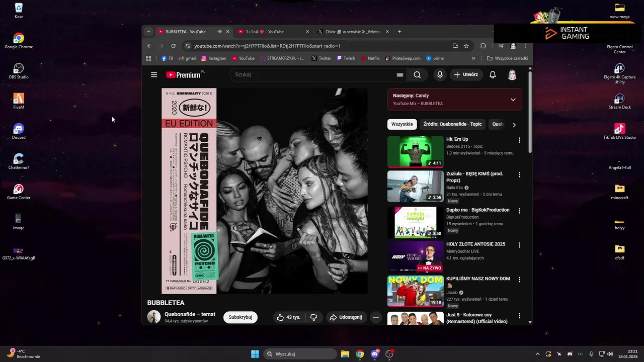Start voice search with the microphone
Screen dimensions: 644x362
[x=440, y=75]
